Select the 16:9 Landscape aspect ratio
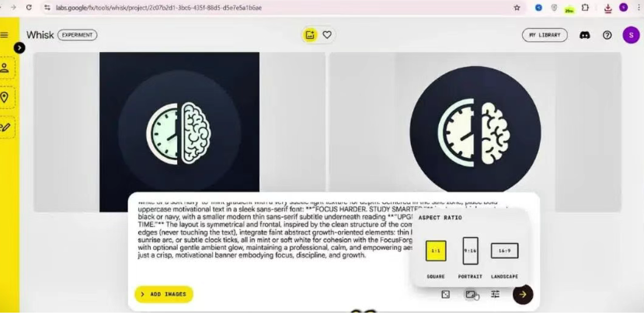Viewport: 644px width, 315px height. (504, 250)
